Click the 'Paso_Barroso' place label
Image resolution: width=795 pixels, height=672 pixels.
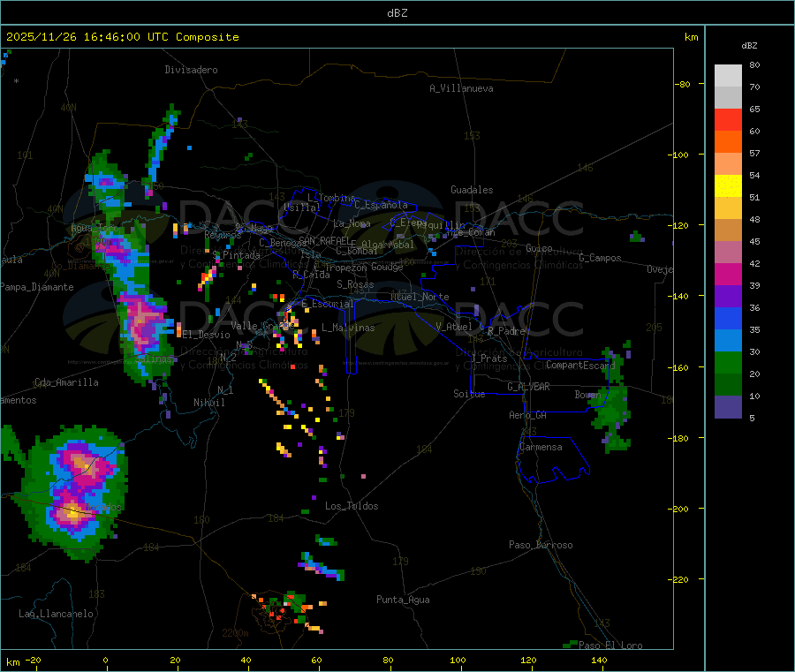(541, 545)
